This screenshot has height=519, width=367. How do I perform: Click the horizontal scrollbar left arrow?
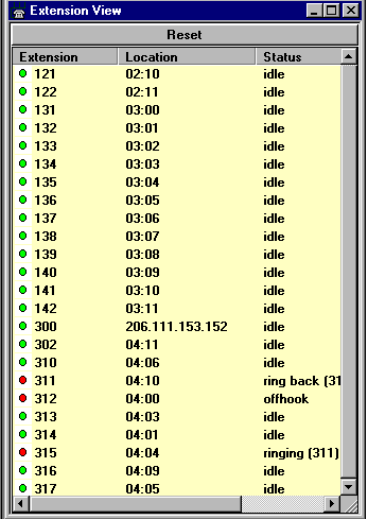click(21, 504)
